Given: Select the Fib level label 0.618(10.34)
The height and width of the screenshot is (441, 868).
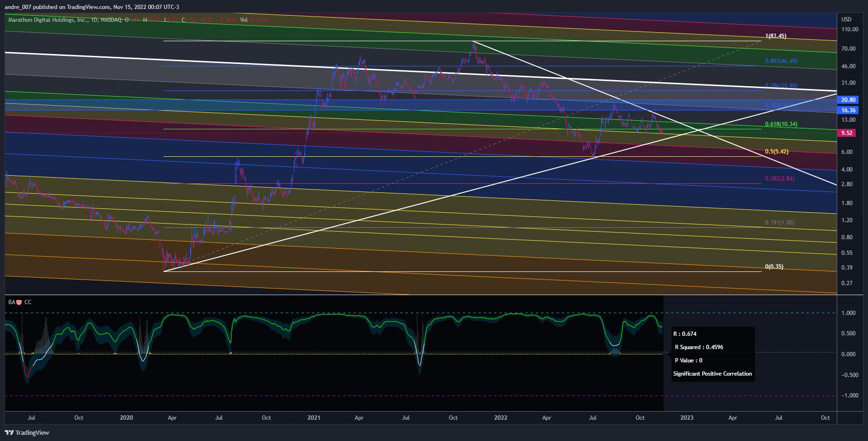Looking at the screenshot, I should [x=781, y=124].
